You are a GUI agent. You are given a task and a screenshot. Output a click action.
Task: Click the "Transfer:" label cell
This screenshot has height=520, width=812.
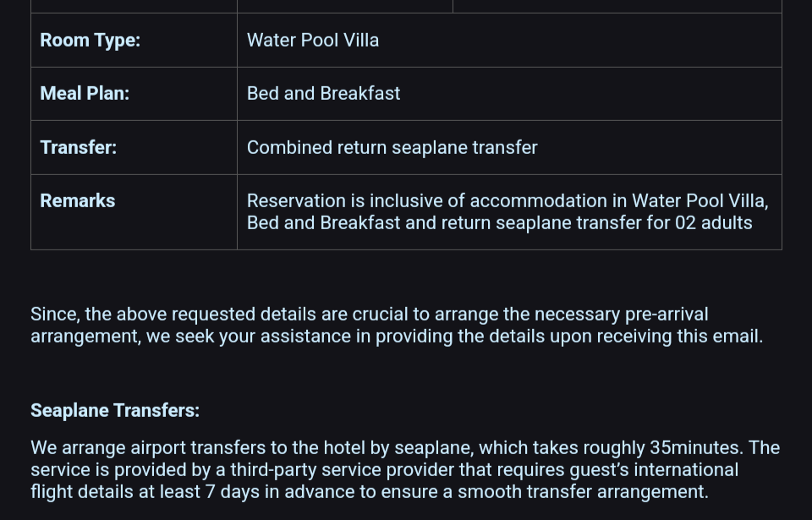point(79,148)
